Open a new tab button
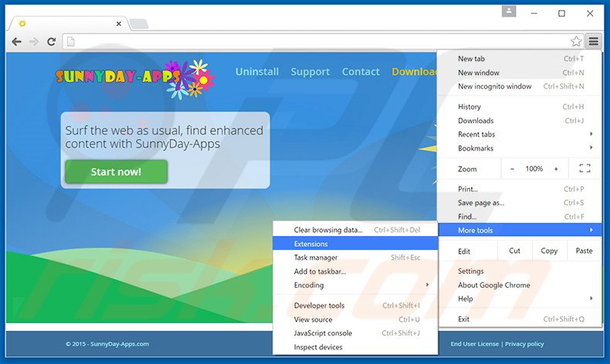 (139, 24)
